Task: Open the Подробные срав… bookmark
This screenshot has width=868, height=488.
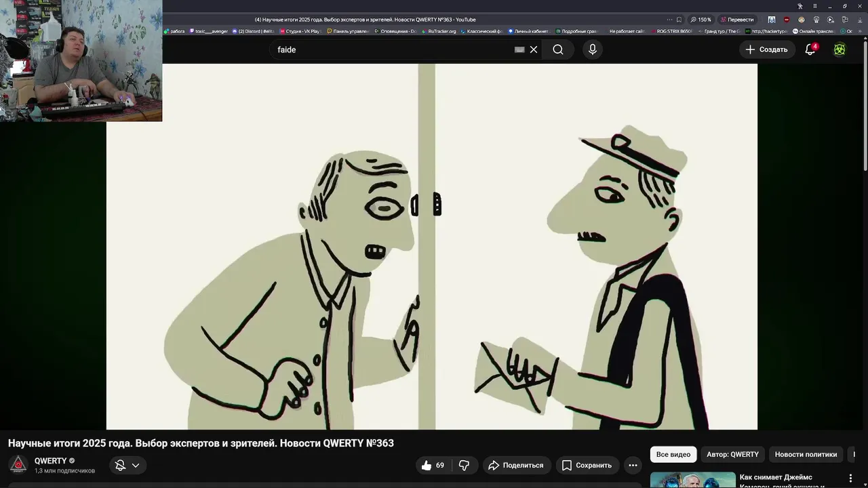Action: click(x=576, y=31)
